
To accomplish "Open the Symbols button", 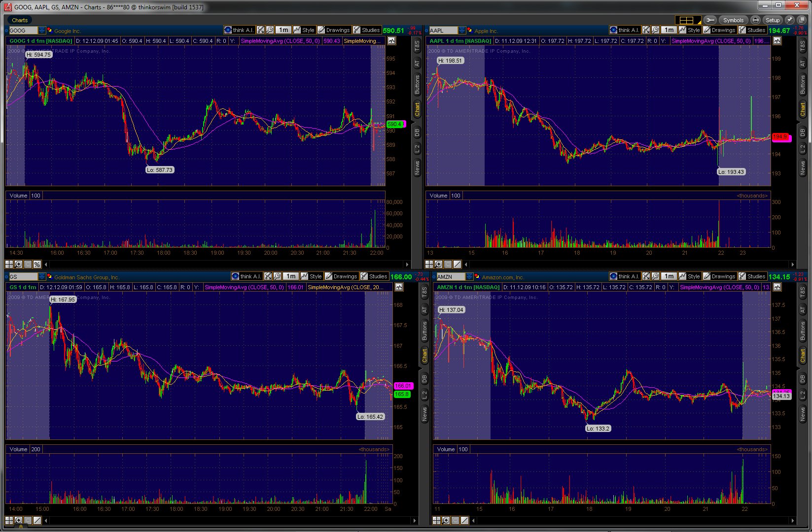I will 733,20.
